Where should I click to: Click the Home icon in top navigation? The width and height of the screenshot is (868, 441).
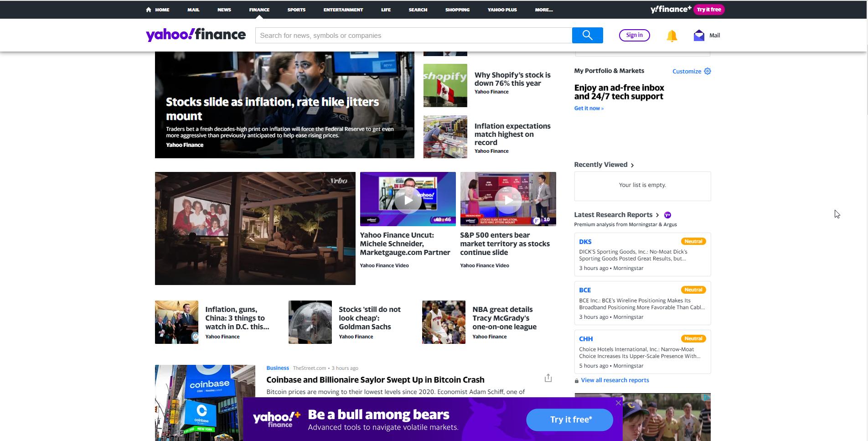click(x=149, y=10)
